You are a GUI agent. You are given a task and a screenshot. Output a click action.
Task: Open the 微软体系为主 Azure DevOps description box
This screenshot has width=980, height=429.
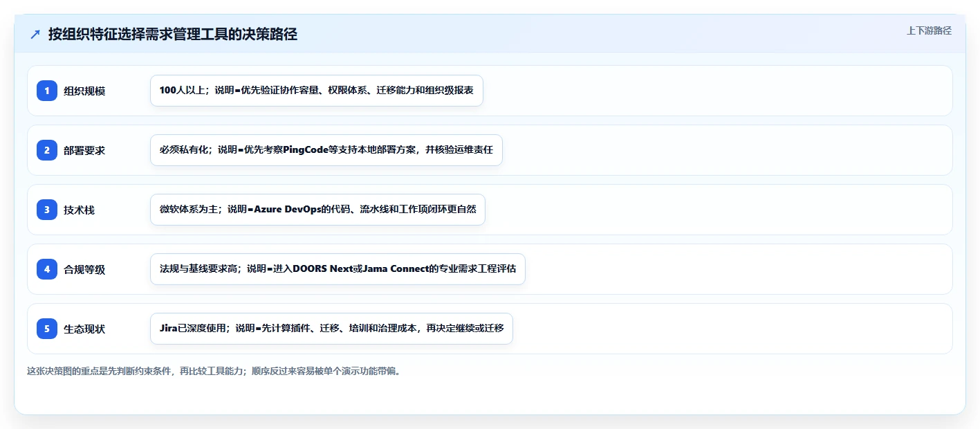pos(317,210)
